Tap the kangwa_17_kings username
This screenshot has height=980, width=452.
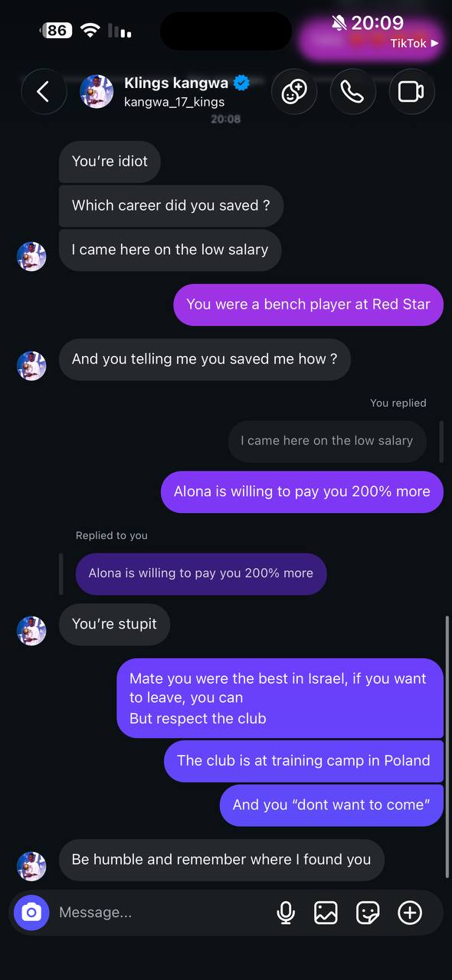point(174,102)
